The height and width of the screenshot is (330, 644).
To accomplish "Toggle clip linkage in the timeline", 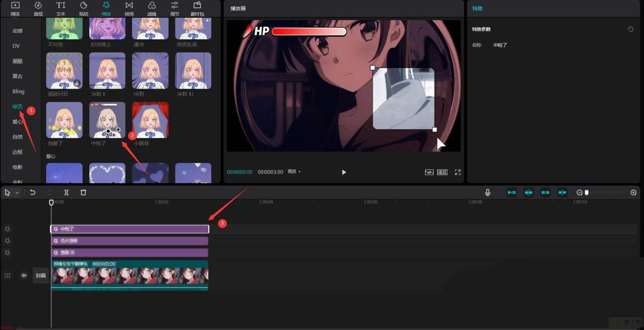I will coord(545,193).
